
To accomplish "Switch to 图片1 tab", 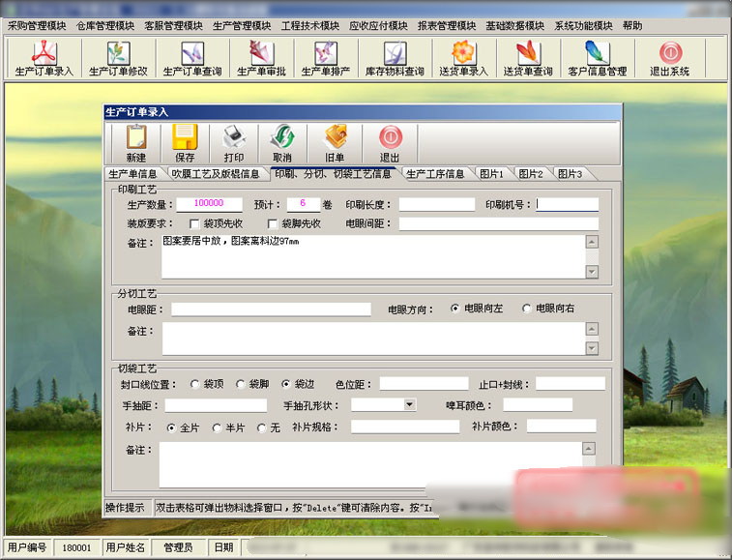I will point(491,174).
